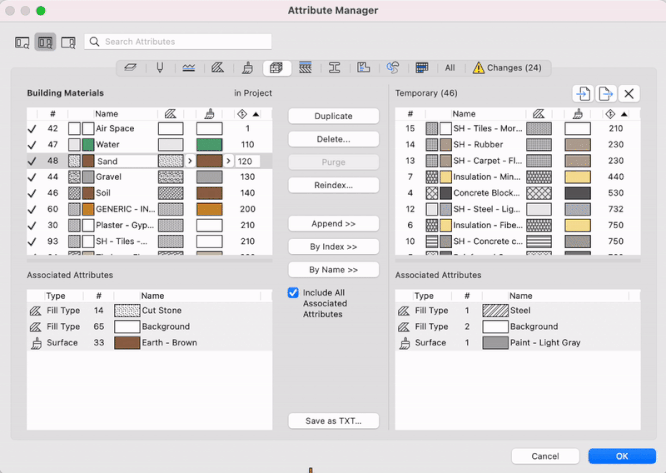Select the two-pane view layout icon
Screen dimensions: 666x473
tap(45, 42)
